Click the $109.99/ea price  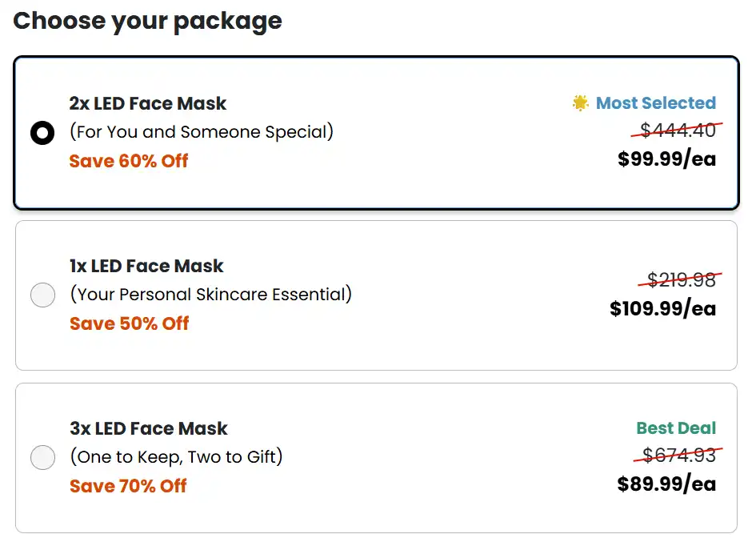coord(662,308)
